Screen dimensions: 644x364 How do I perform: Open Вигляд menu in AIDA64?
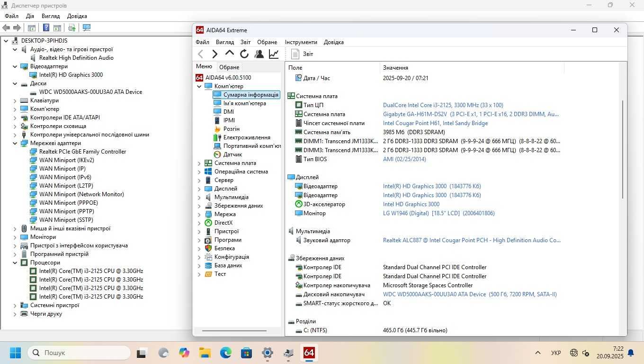[x=225, y=42]
